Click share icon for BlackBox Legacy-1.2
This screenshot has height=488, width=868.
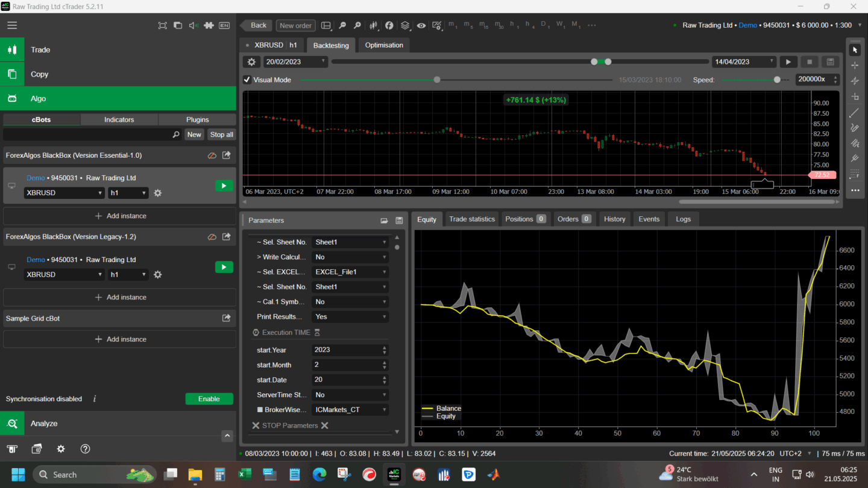pyautogui.click(x=227, y=237)
